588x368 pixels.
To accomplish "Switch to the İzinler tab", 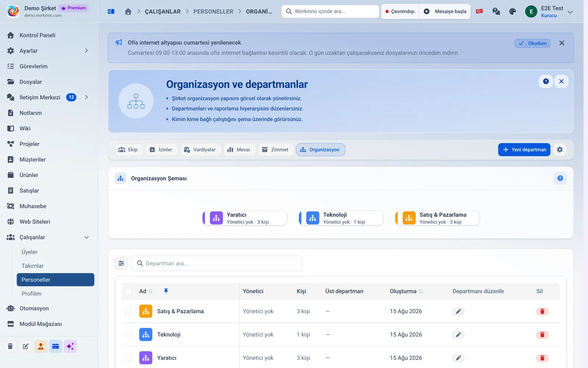I will click(x=162, y=150).
